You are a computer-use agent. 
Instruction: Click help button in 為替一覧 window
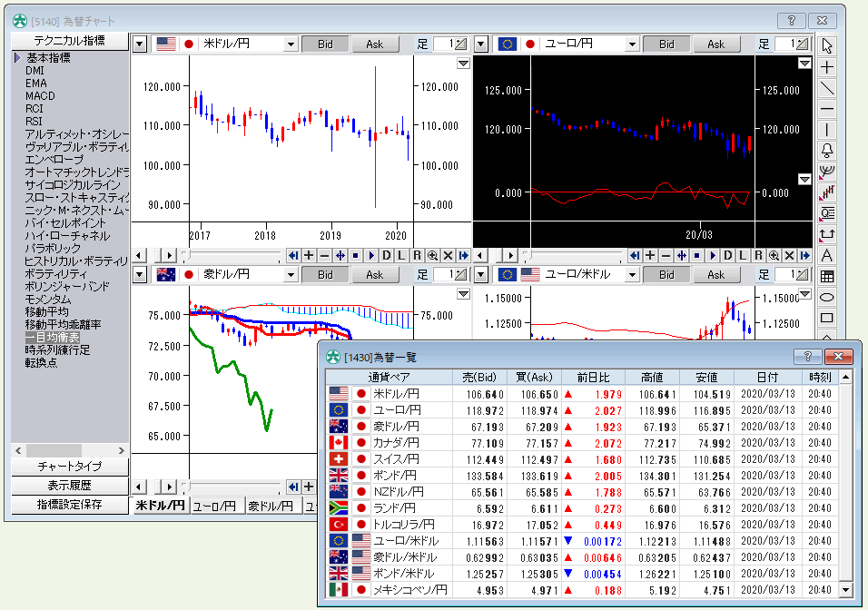(x=808, y=357)
